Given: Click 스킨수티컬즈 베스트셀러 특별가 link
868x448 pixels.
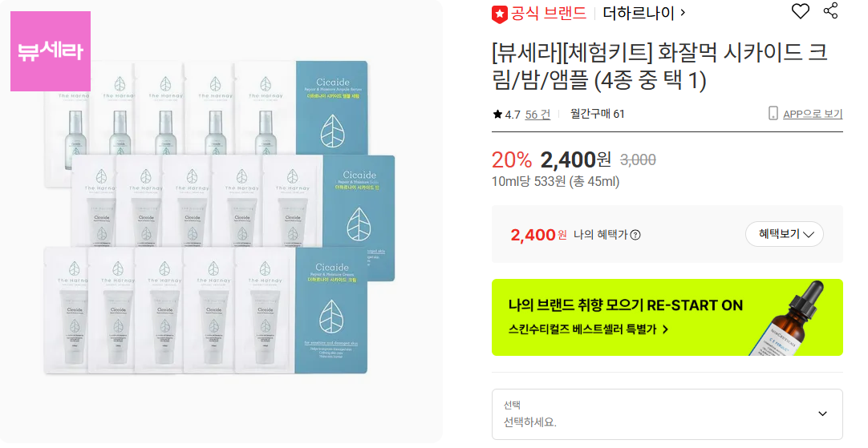Looking at the screenshot, I should 588,329.
